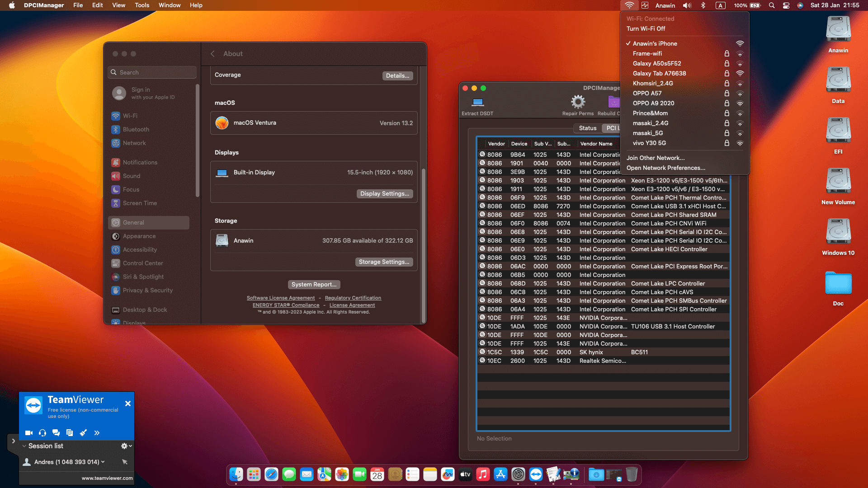
Task: Open Bluetooth settings from the sidebar
Action: [x=135, y=129]
